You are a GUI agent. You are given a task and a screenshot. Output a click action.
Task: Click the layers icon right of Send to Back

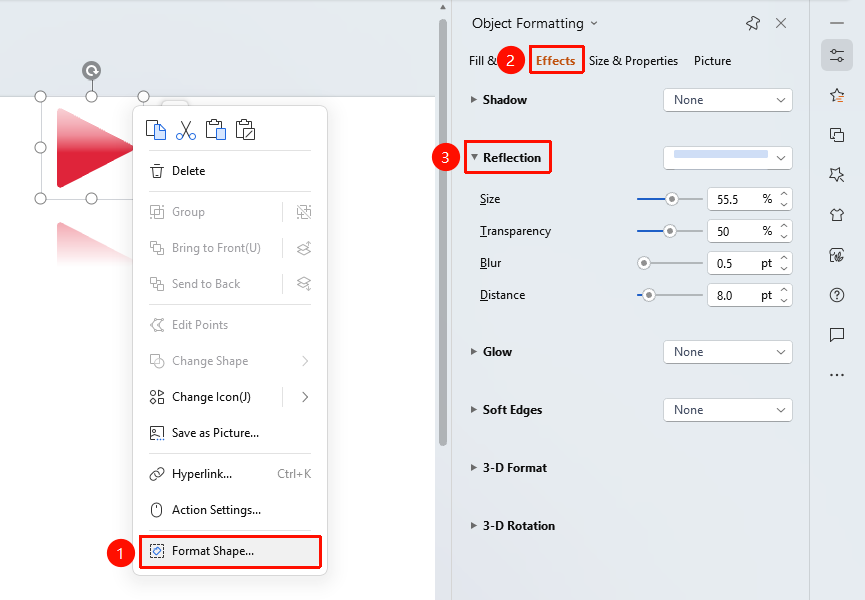[x=303, y=284]
